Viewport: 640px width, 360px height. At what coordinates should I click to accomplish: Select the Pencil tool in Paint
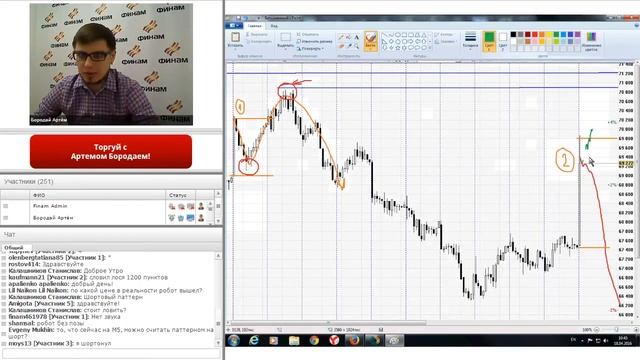(341, 37)
